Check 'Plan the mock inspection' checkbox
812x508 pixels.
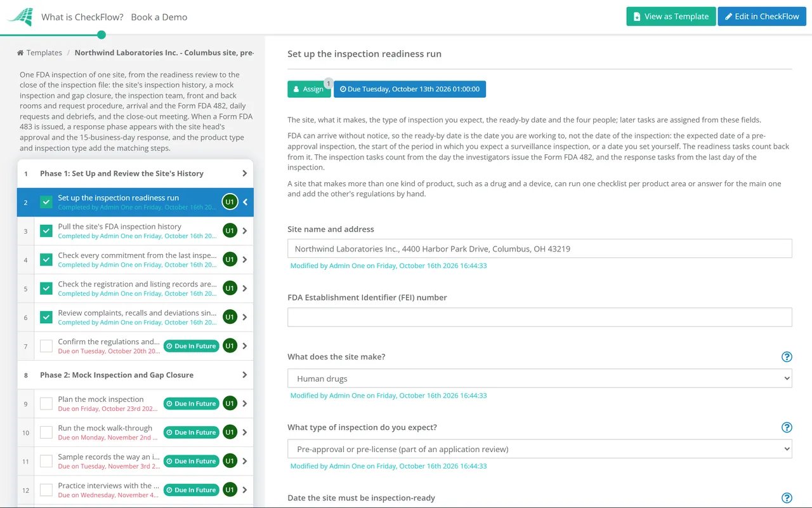click(46, 403)
